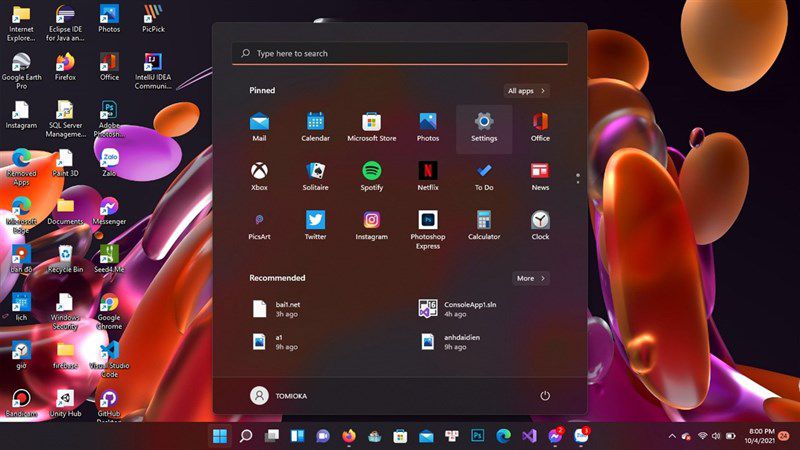Select Paint 3D desktop shortcut
This screenshot has height=450, width=800.
(x=65, y=163)
